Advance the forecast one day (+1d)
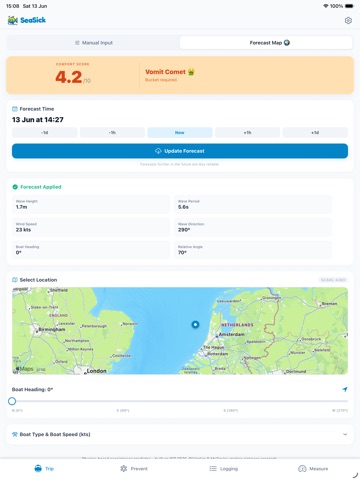Image resolution: width=360 pixels, height=480 pixels. point(315,132)
